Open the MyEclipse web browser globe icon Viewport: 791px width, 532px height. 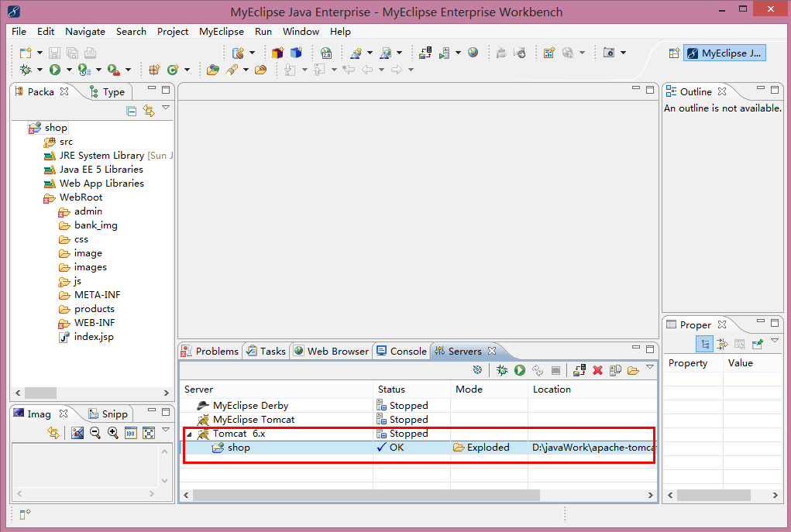coord(473,53)
